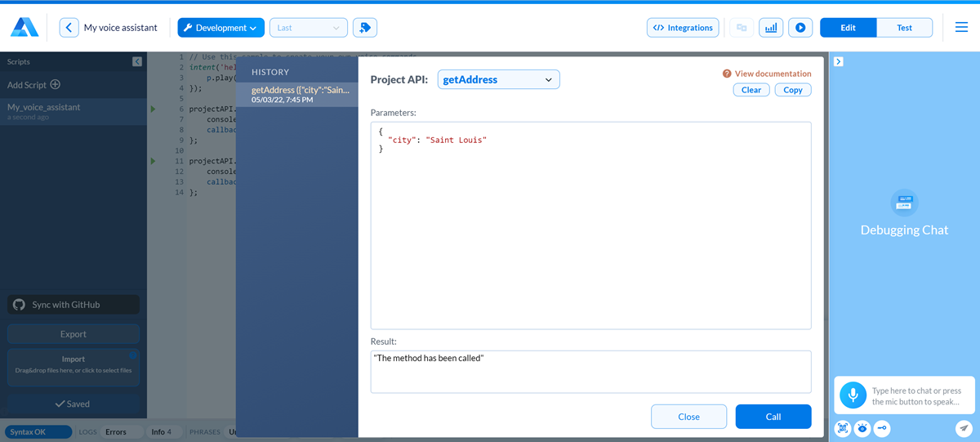Click the Saved button
The height and width of the screenshot is (442, 980).
click(x=73, y=404)
